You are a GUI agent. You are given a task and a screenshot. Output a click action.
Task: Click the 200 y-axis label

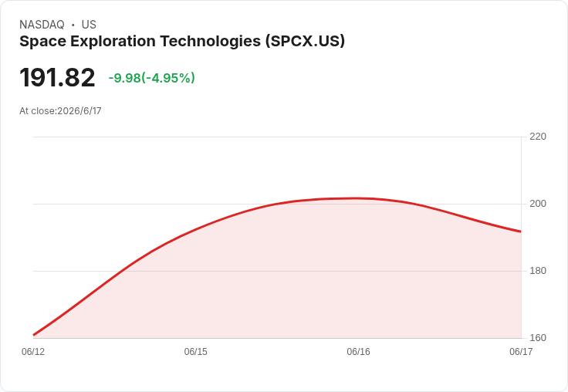point(538,204)
